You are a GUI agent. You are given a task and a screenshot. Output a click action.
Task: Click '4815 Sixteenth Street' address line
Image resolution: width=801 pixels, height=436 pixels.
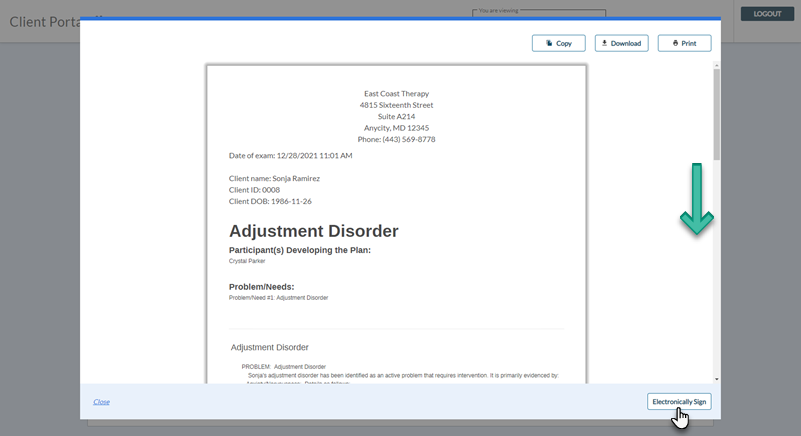click(396, 105)
